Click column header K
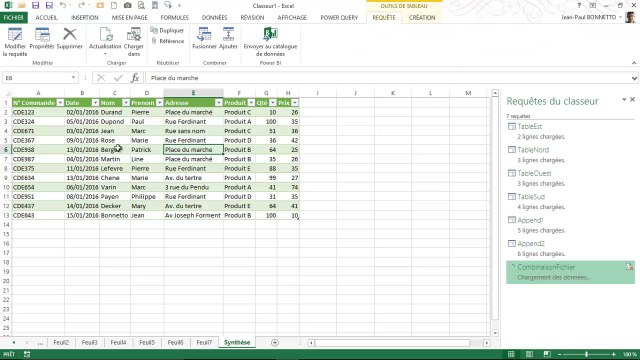640x360 pixels. pyautogui.click(x=393, y=93)
